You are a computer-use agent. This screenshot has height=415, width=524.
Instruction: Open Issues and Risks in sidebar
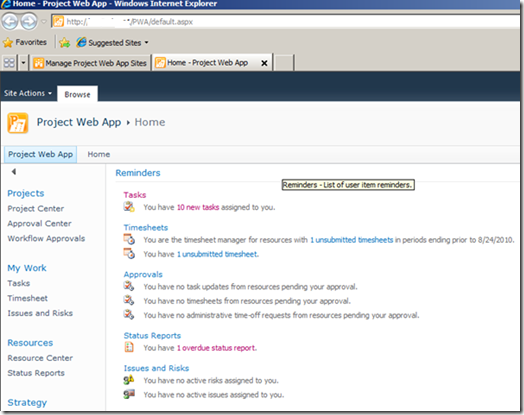pos(40,313)
